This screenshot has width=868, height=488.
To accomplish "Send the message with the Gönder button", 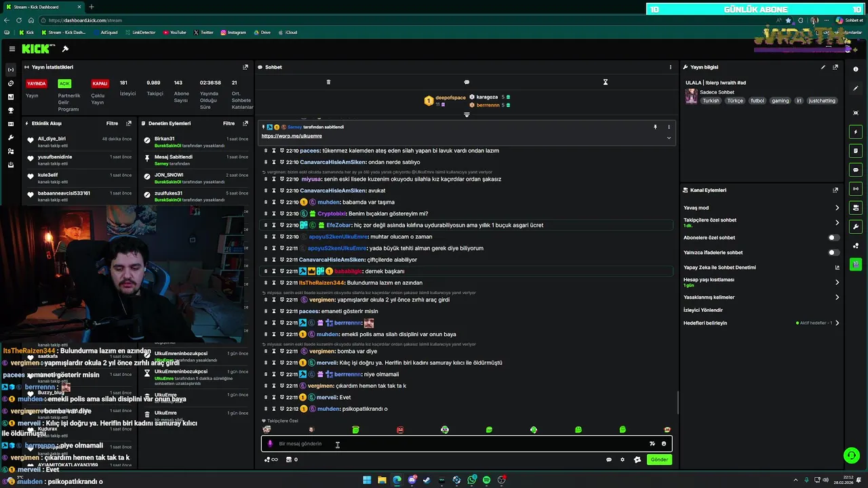I will point(659,460).
